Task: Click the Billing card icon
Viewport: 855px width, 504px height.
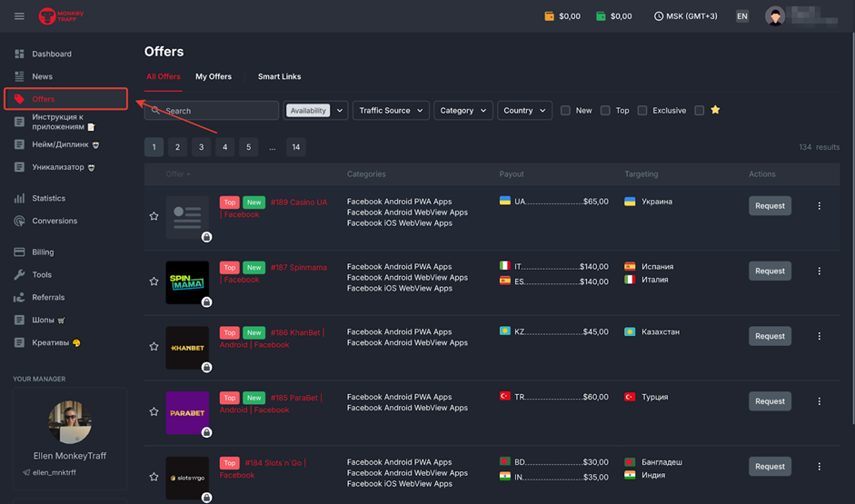Action: click(20, 252)
